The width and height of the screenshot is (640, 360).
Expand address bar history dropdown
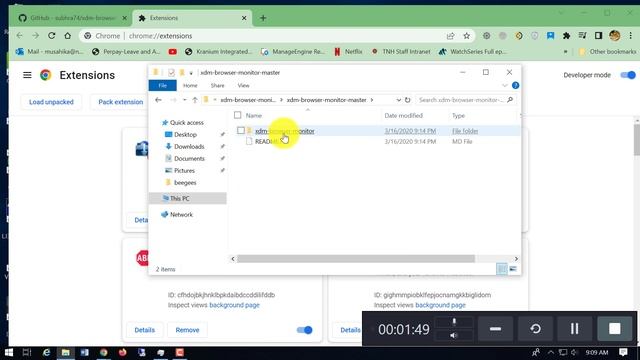pyautogui.click(x=398, y=100)
